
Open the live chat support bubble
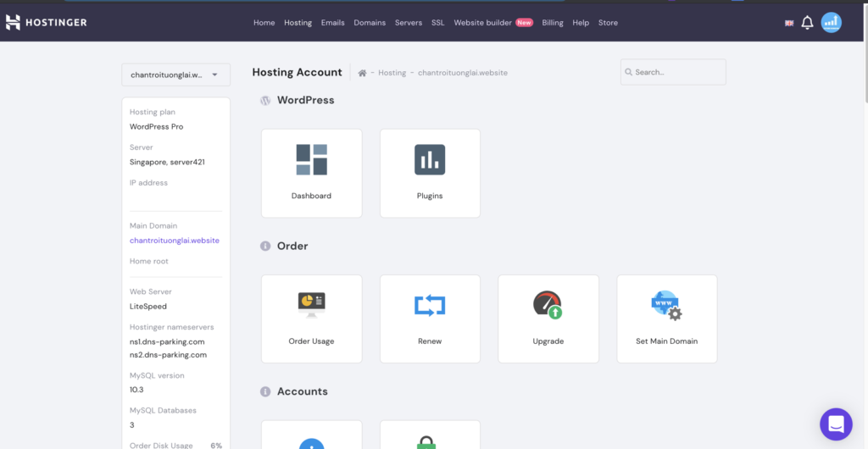pos(835,424)
